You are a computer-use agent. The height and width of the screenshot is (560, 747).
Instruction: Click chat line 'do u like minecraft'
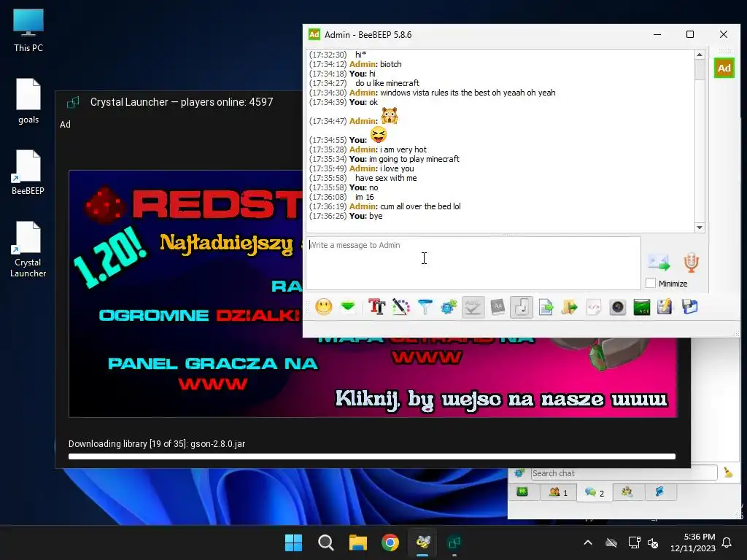click(x=387, y=83)
